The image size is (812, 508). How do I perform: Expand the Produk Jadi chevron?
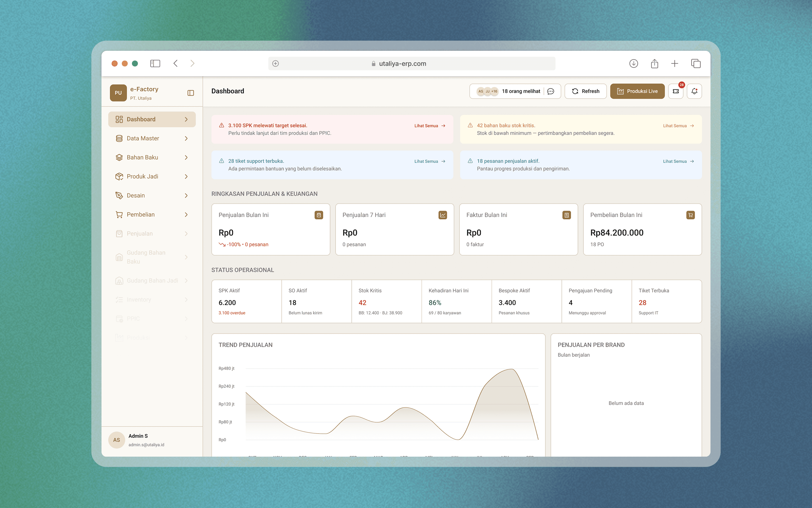point(186,176)
